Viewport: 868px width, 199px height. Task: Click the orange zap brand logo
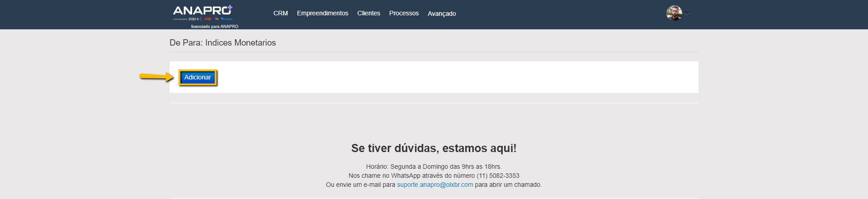click(x=208, y=19)
